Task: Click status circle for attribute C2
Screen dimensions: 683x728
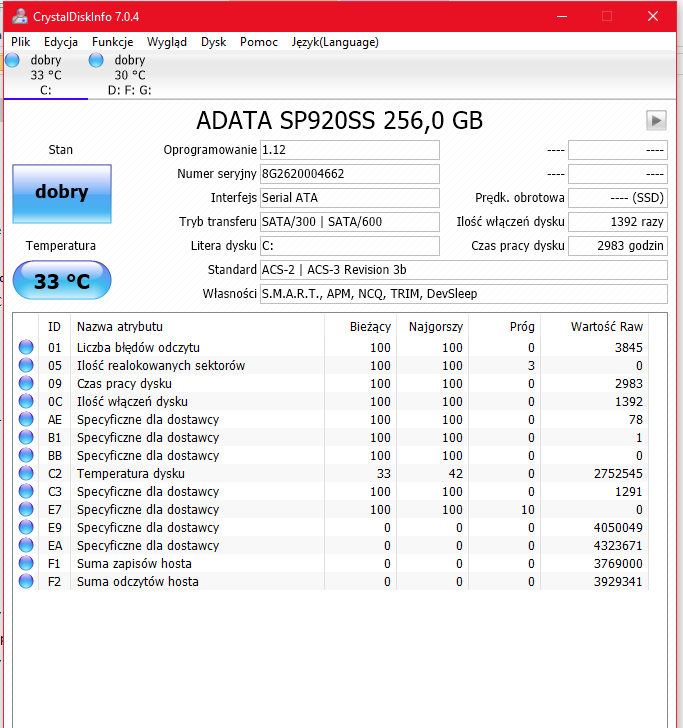Action: tap(26, 473)
